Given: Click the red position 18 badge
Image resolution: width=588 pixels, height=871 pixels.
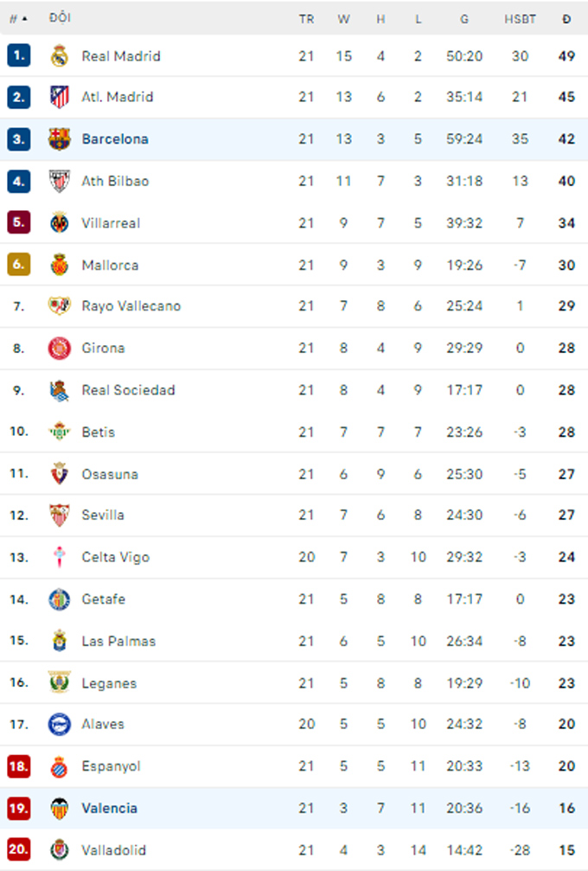Looking at the screenshot, I should (x=18, y=766).
